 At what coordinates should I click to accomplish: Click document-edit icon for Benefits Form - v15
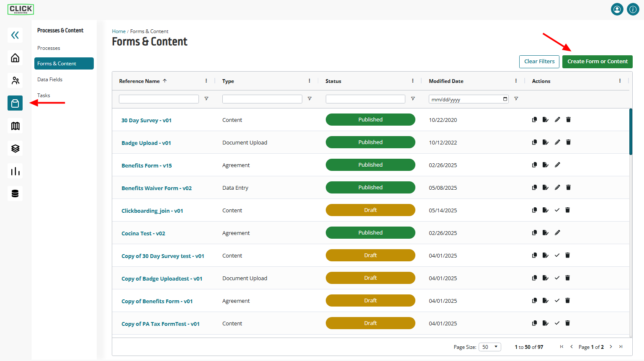point(545,165)
